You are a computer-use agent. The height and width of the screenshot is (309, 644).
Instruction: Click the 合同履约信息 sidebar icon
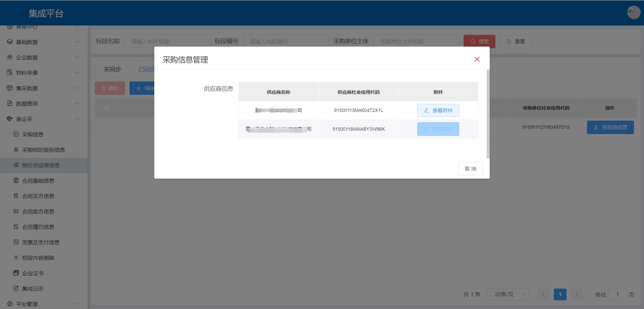click(16, 227)
